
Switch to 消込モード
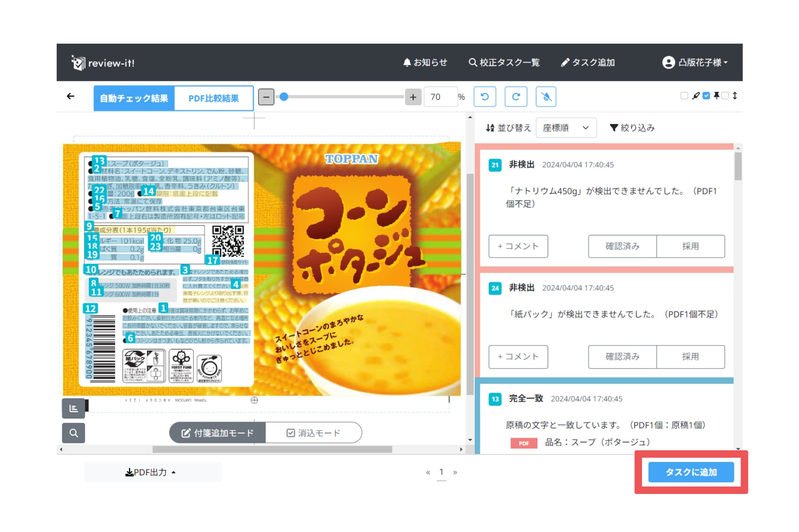[x=314, y=433]
